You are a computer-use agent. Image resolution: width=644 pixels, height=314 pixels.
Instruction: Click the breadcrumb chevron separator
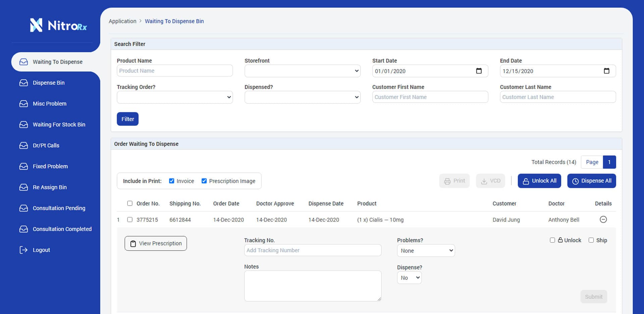click(141, 21)
